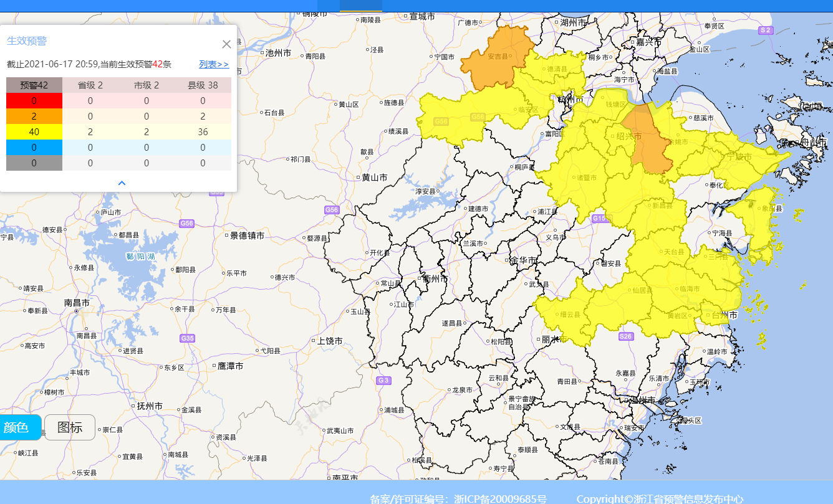Filter by 省级 2 column header
The width and height of the screenshot is (833, 504).
90,85
